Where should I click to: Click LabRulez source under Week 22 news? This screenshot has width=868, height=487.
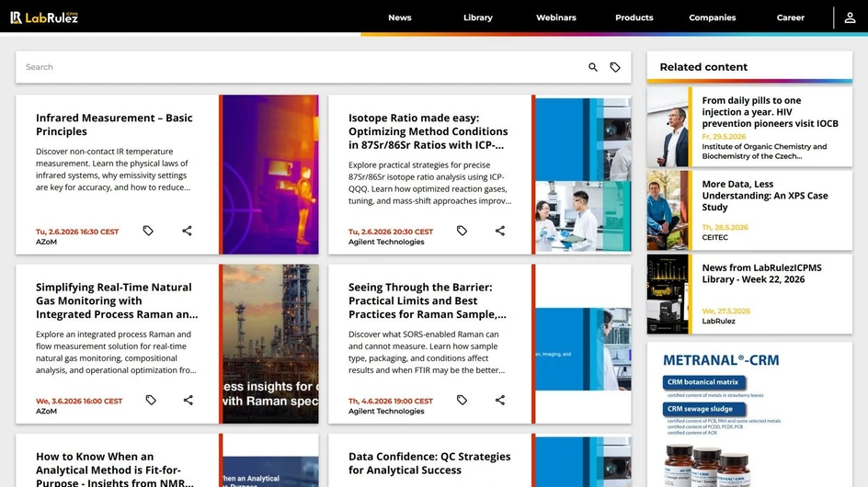[718, 321]
